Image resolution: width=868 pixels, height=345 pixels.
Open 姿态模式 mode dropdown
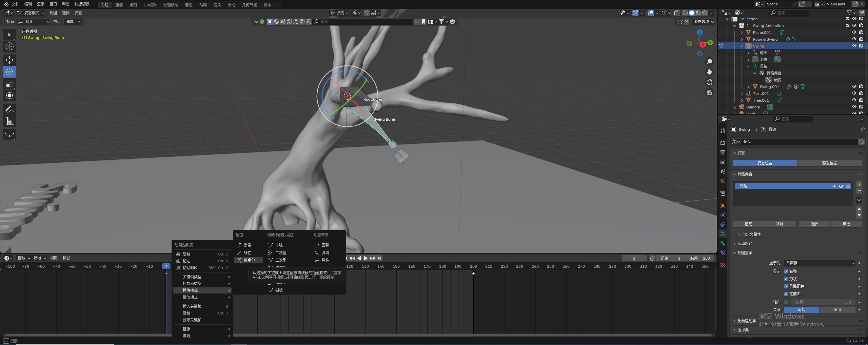point(31,13)
